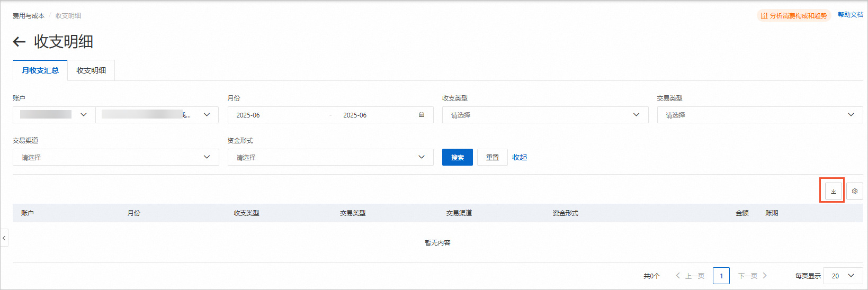Click the end month 2025-06 field
Viewport: 868px width, 290px height.
(355, 115)
